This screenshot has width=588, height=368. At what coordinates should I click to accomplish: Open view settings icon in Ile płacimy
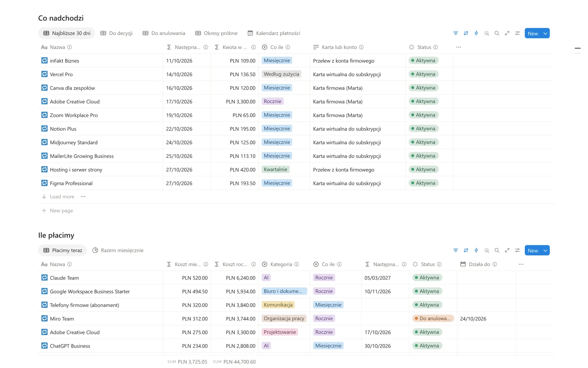[x=517, y=250]
